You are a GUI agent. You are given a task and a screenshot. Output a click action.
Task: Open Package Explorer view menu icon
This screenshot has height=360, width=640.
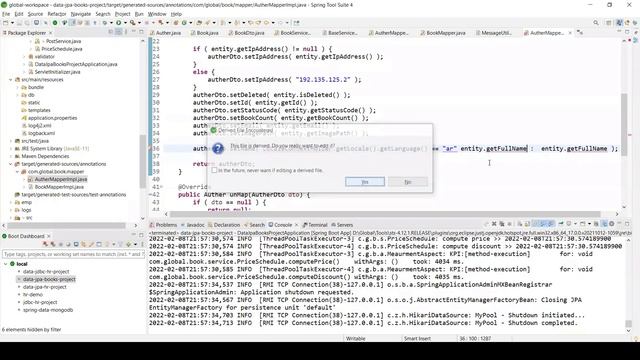(x=126, y=32)
